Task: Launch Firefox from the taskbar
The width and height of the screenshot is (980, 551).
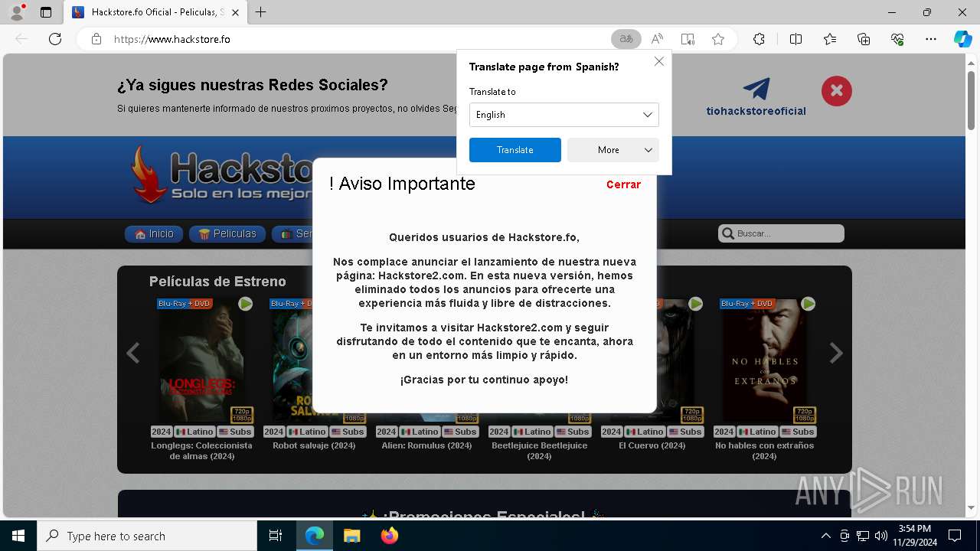Action: coord(389,536)
